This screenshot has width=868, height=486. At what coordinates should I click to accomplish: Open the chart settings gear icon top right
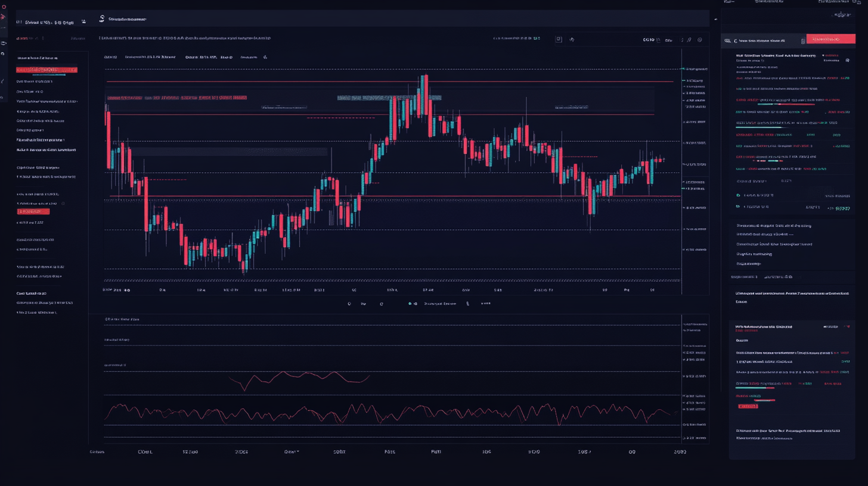click(x=699, y=39)
